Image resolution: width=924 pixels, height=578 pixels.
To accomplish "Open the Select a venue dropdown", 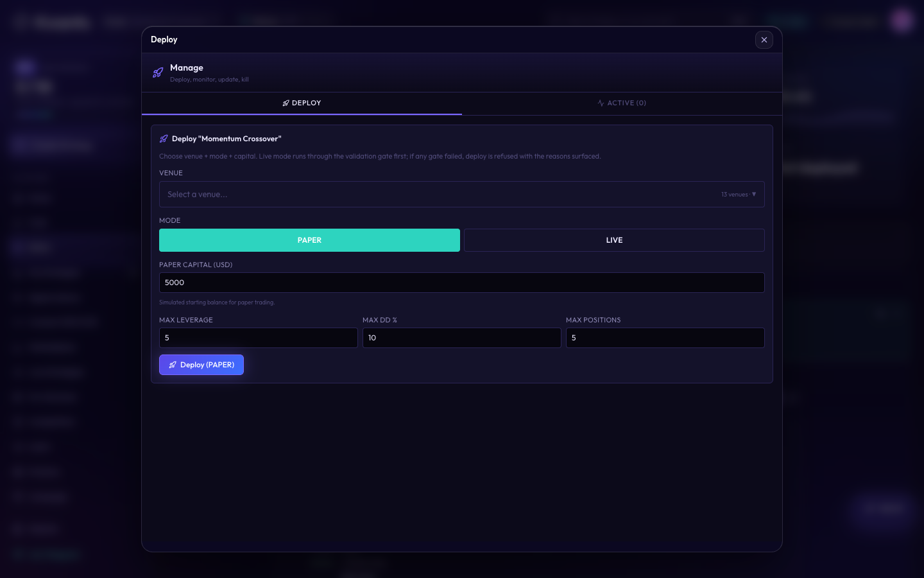I will coord(461,195).
